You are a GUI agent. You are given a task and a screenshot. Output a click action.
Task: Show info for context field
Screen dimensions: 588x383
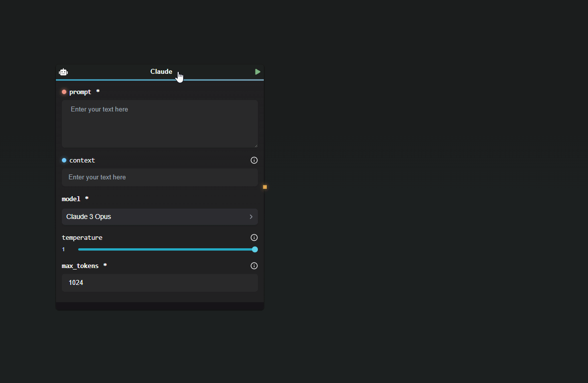[x=254, y=161]
